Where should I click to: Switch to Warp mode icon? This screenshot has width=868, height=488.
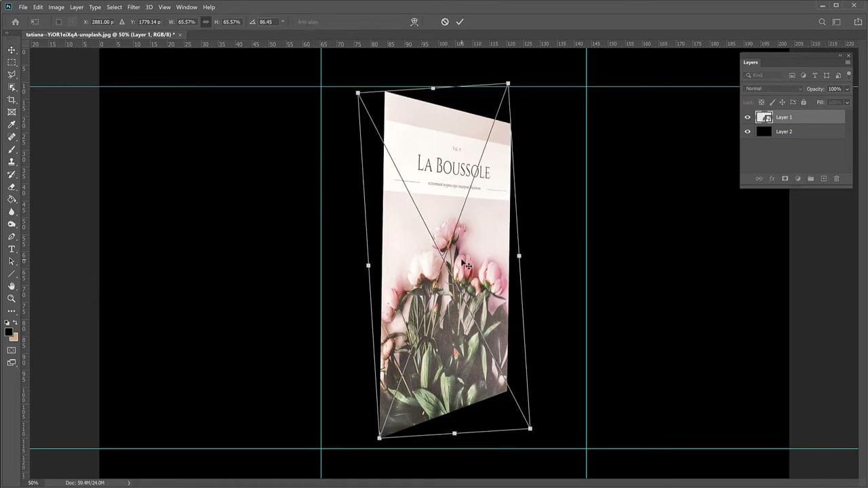coord(414,22)
